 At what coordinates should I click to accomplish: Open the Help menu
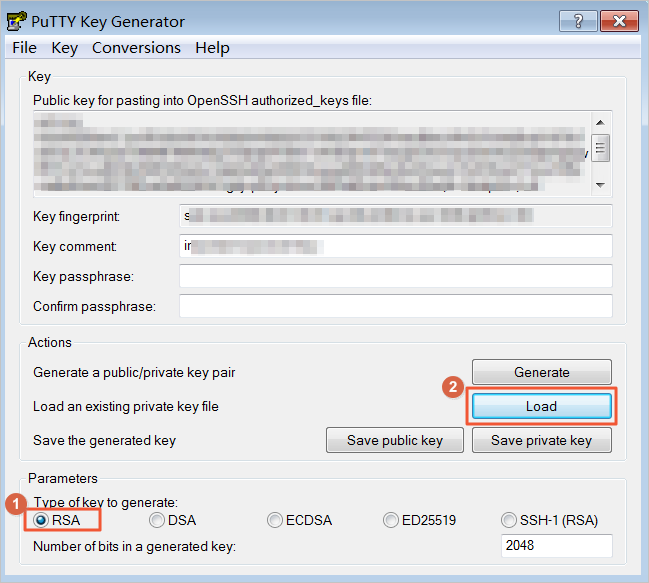(212, 48)
